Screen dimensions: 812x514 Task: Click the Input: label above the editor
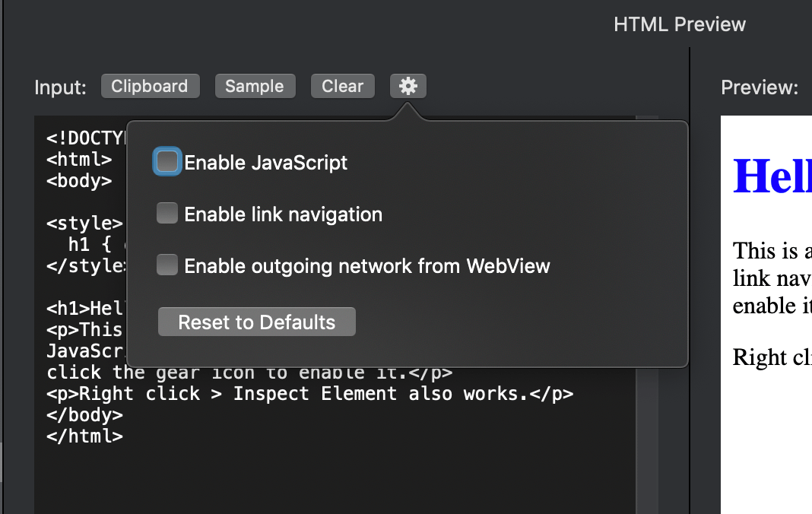click(x=59, y=87)
